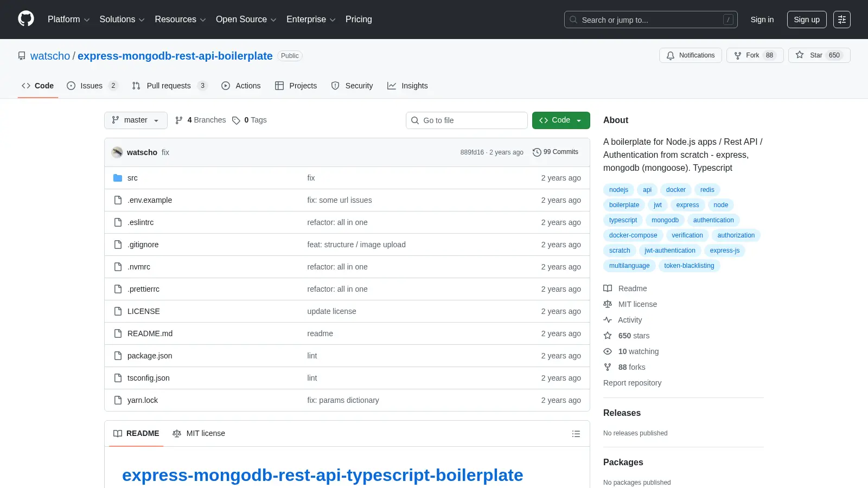Switch to the Pull requests tab
The image size is (868, 488).
click(170, 86)
